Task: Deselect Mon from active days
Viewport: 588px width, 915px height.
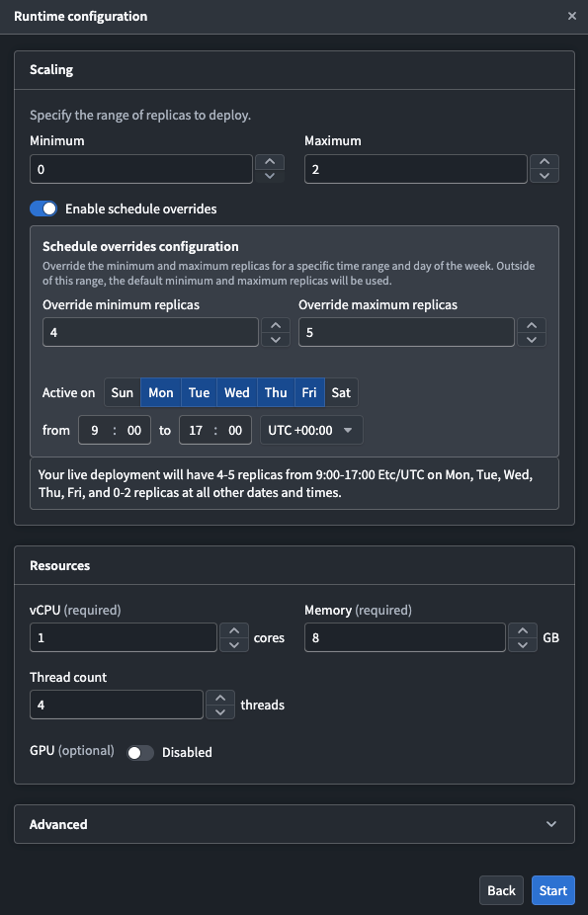Action: coord(161,392)
